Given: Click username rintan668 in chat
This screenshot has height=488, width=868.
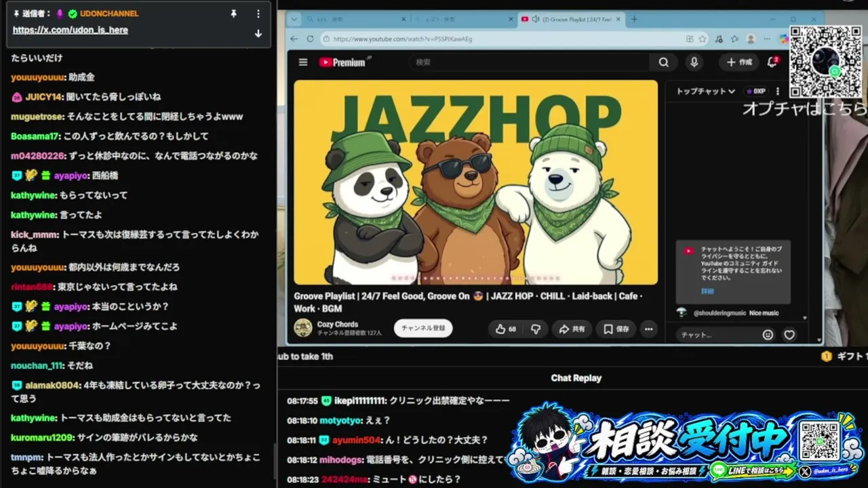Looking at the screenshot, I should coord(31,287).
